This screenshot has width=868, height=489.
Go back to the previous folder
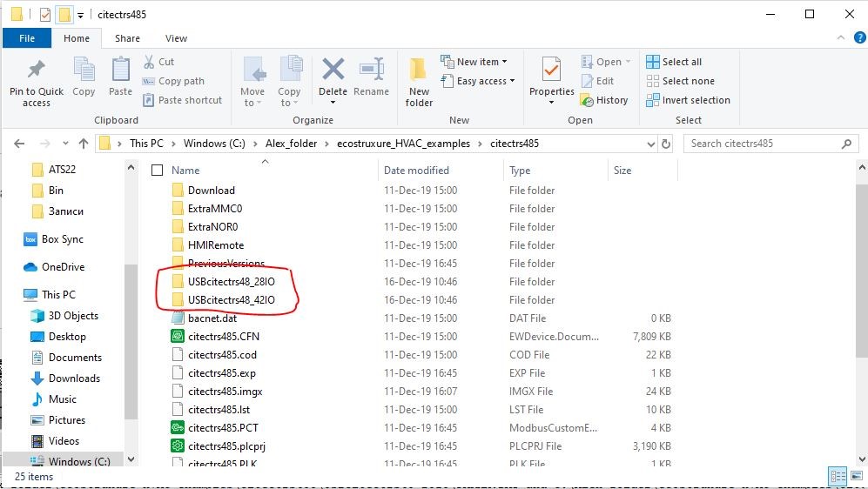pos(19,144)
